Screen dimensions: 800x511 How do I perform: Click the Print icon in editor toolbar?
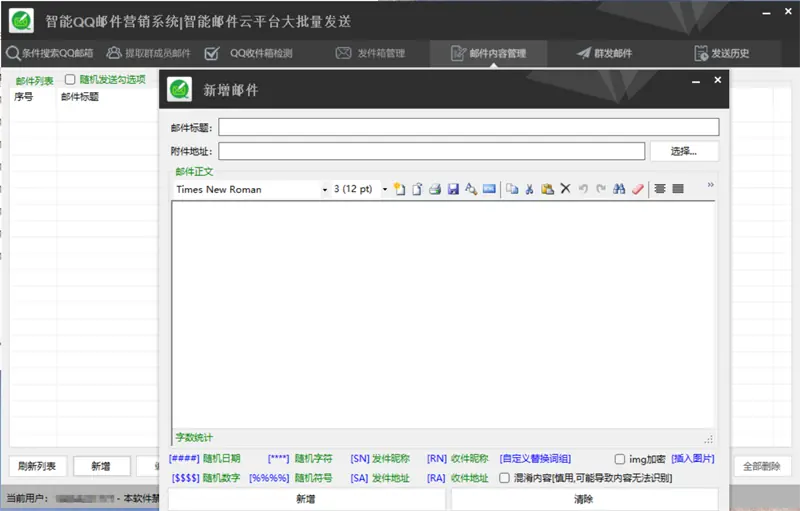tap(435, 189)
